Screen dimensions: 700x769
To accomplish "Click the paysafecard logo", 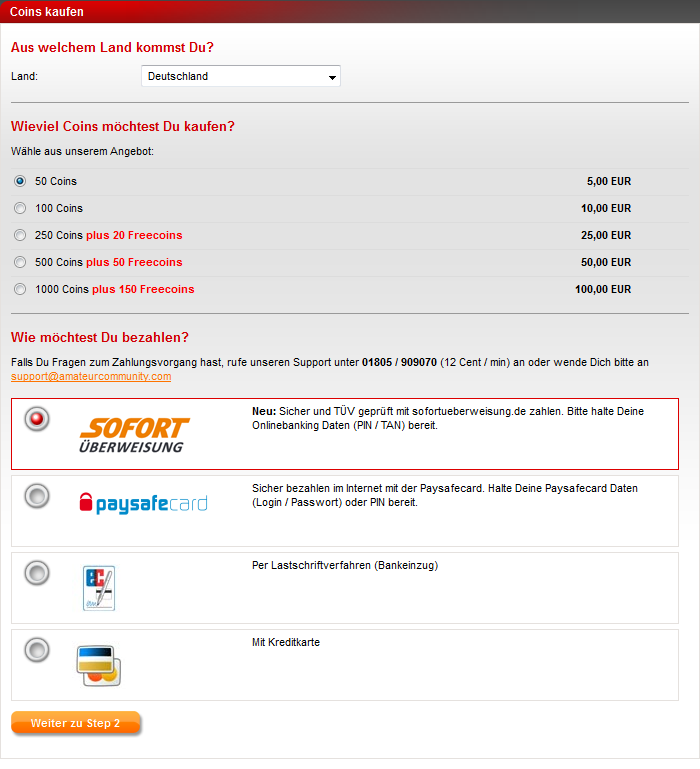I will 143,504.
